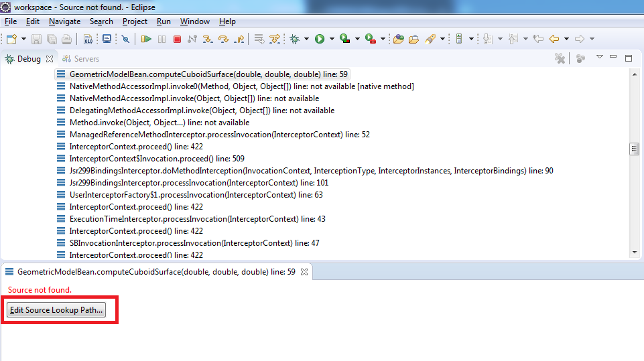Click the Edit Source Lookup Path button
Viewport: 644px width, 361px height.
click(56, 310)
